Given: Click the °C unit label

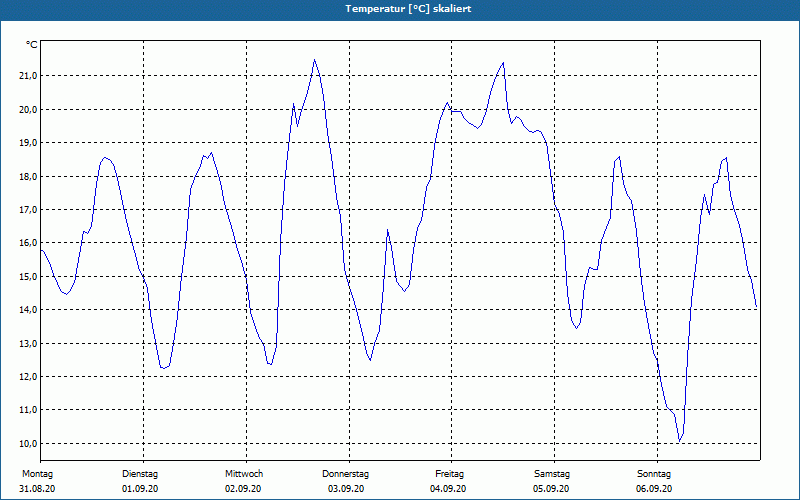Looking at the screenshot, I should point(32,45).
